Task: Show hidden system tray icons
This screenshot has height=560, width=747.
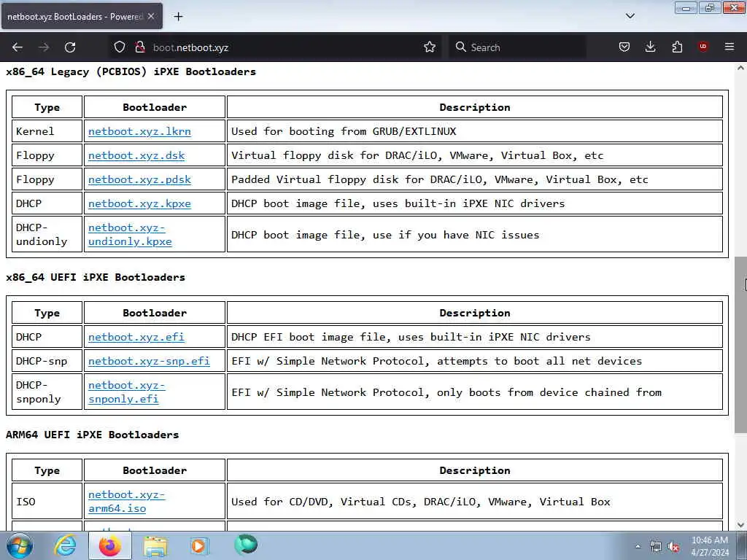Action: pyautogui.click(x=638, y=547)
